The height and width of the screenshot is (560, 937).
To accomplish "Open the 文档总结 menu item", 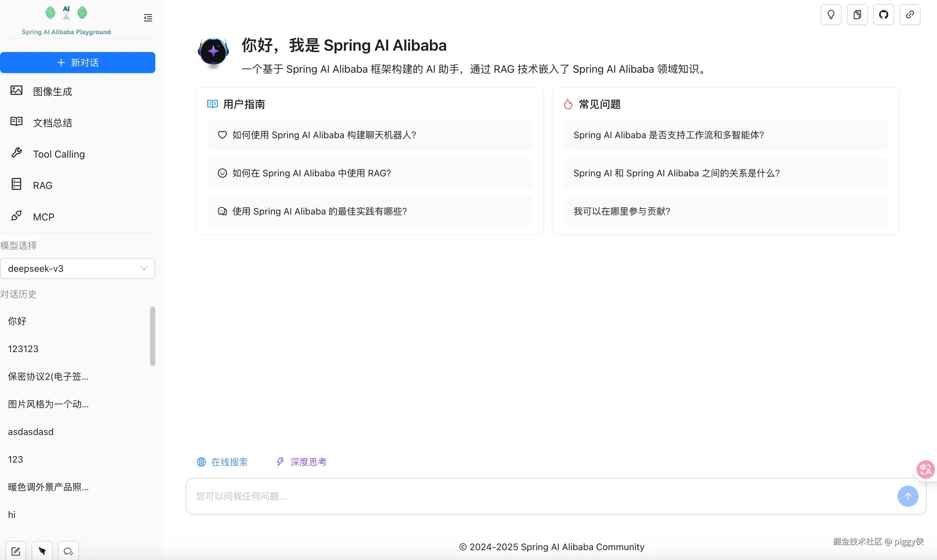I will click(x=78, y=122).
